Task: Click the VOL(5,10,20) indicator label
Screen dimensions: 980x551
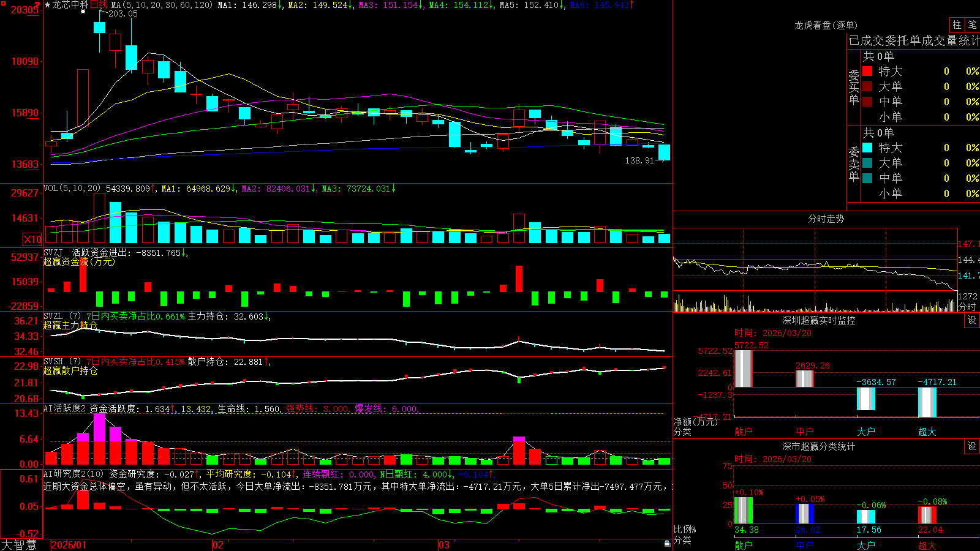Action: point(73,189)
